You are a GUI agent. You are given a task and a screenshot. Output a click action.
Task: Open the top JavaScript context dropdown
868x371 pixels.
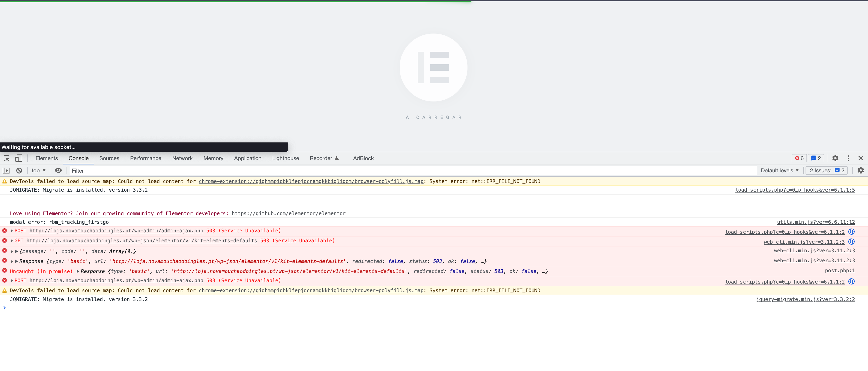coord(38,171)
